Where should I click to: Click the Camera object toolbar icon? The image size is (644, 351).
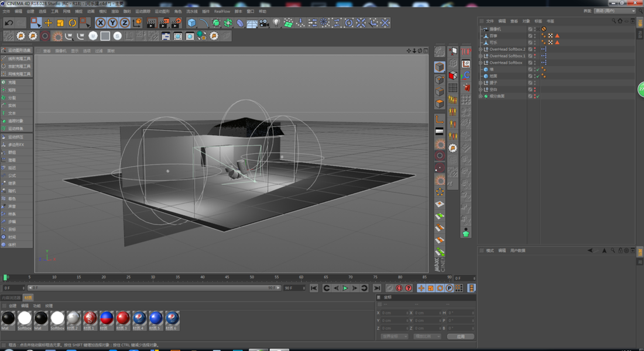point(264,23)
